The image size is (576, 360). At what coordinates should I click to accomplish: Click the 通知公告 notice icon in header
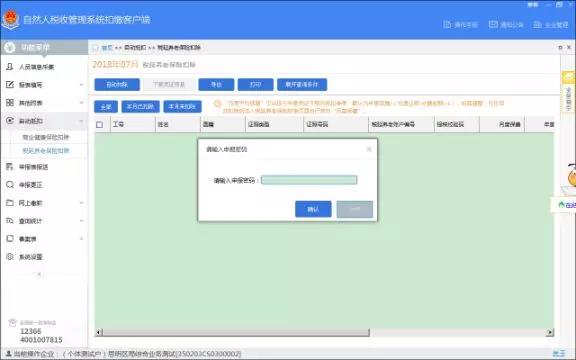[x=493, y=24]
